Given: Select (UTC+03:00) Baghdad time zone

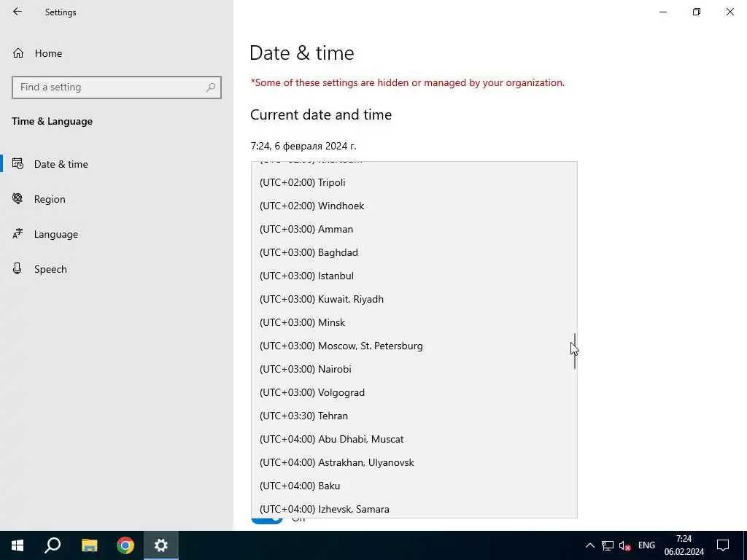Looking at the screenshot, I should pyautogui.click(x=414, y=252).
